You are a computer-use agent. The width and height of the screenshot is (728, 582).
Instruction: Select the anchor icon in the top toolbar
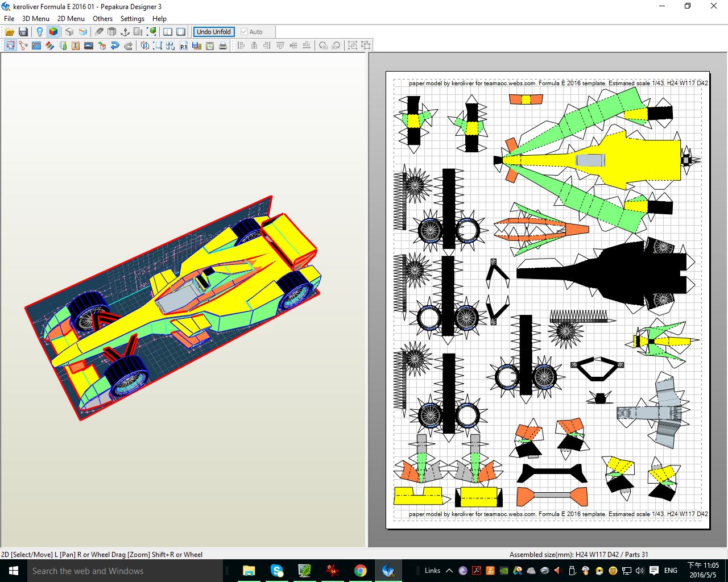125,32
